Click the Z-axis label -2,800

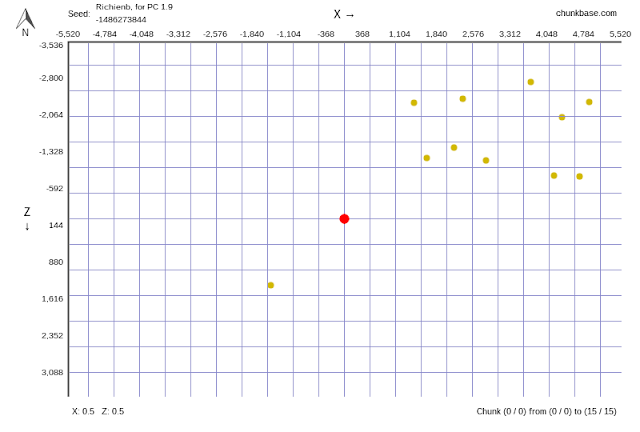[x=51, y=78]
